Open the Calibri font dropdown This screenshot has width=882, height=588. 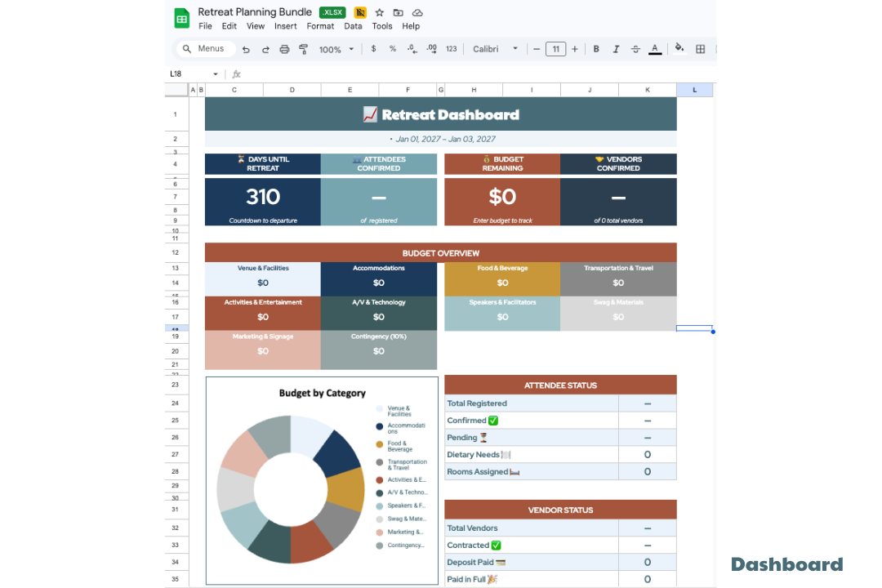(x=494, y=49)
